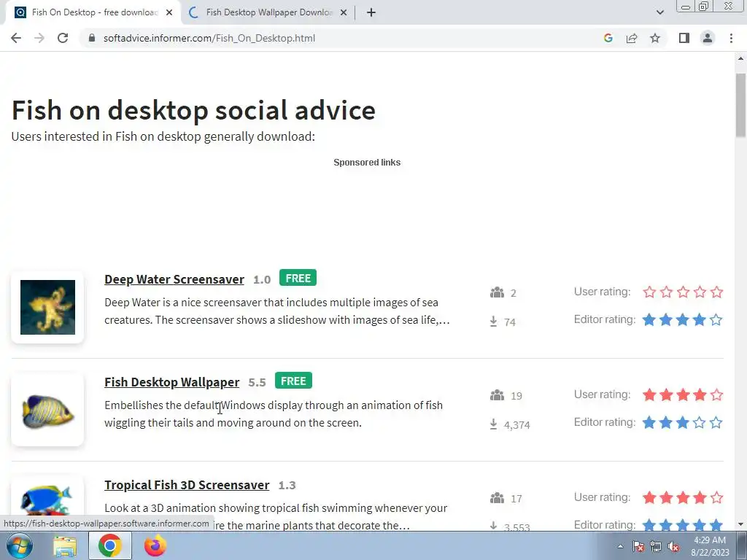Click the Chrome taskbar icon
The height and width of the screenshot is (560, 747).
tap(109, 546)
